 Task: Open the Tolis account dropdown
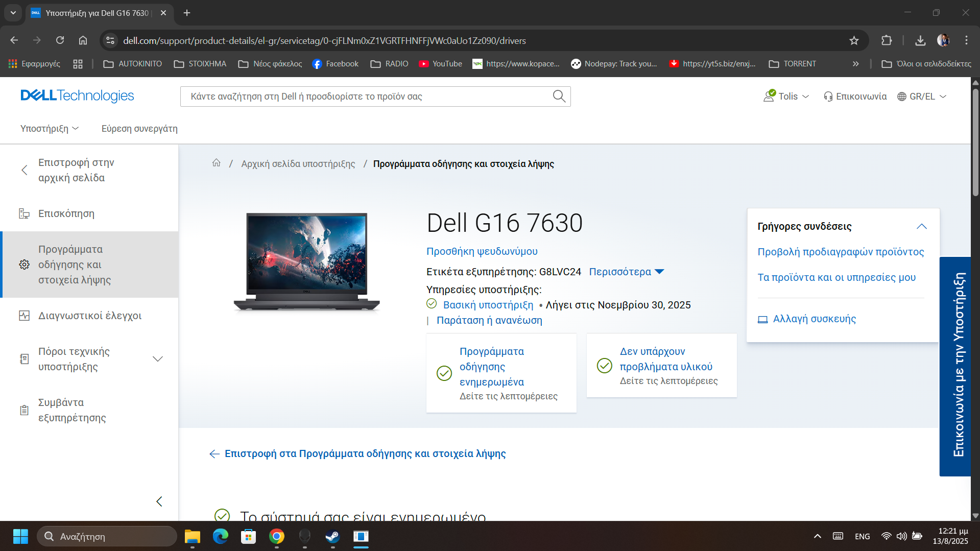coord(786,96)
